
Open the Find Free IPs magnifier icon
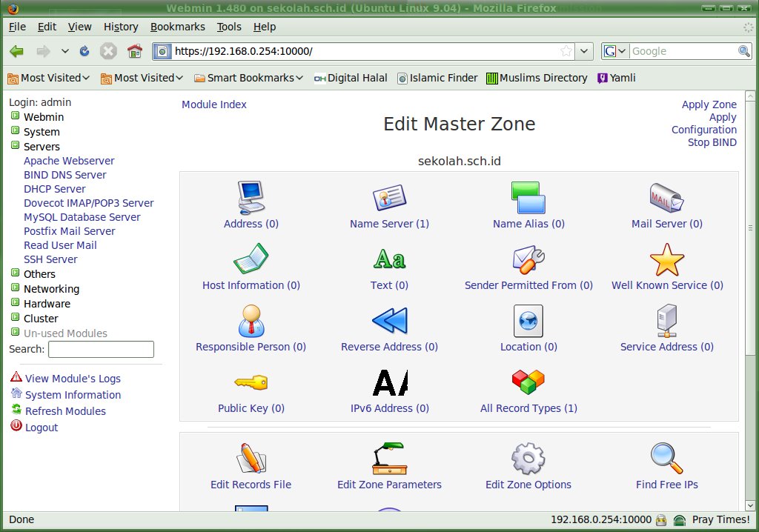point(666,459)
